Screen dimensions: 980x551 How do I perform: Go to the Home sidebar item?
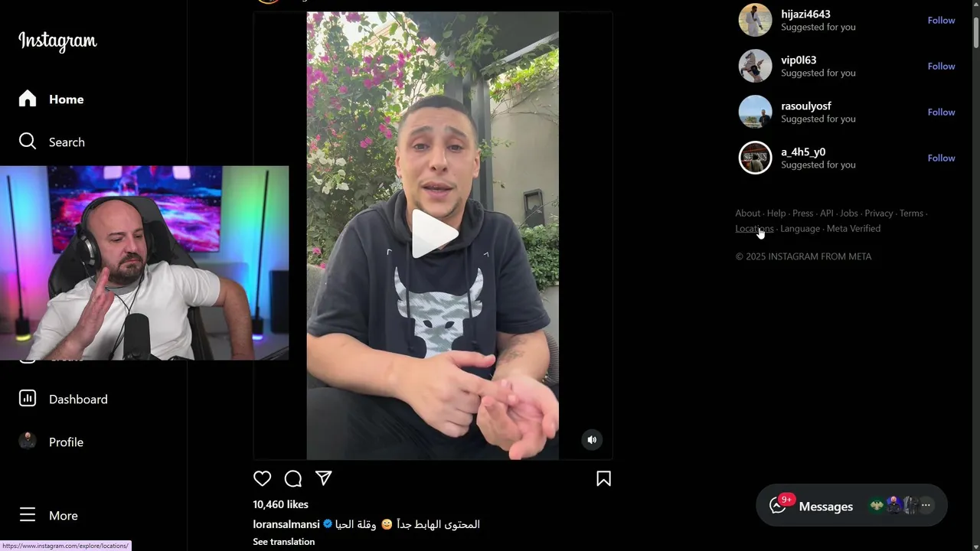[51, 99]
